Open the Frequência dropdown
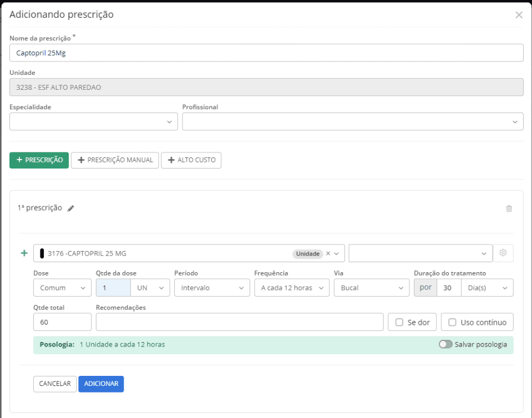This screenshot has height=418, width=532. pyautogui.click(x=291, y=288)
